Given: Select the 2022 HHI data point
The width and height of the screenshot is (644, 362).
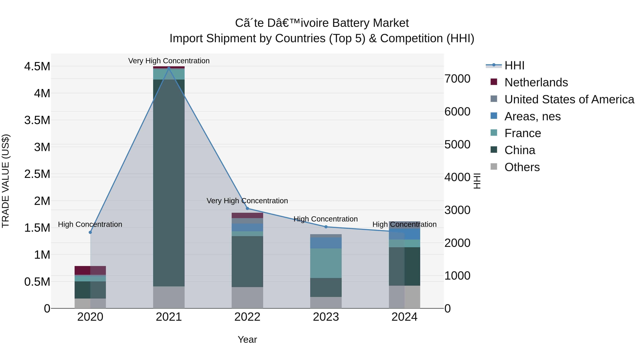Looking at the screenshot, I should click(247, 208).
